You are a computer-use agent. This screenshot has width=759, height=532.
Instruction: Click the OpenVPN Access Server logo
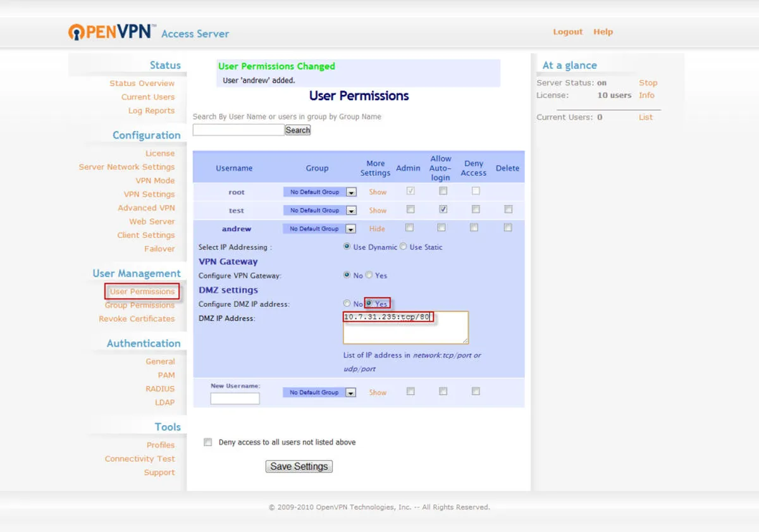[149, 32]
